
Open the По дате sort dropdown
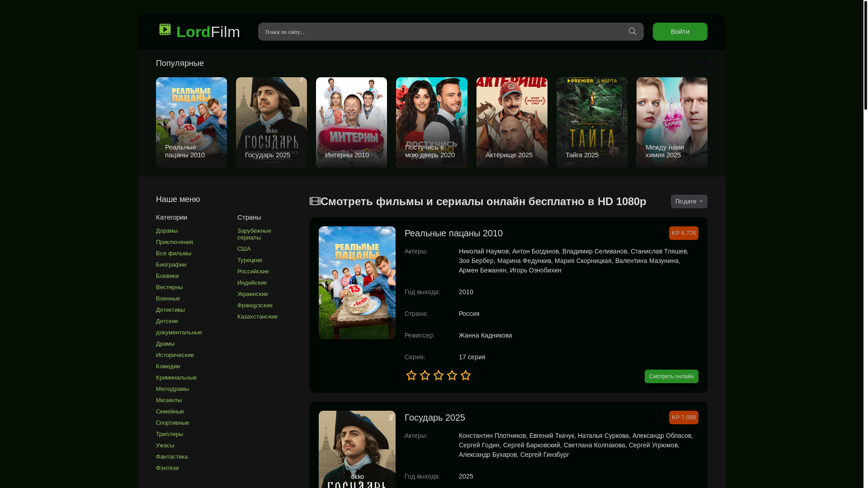coord(689,202)
